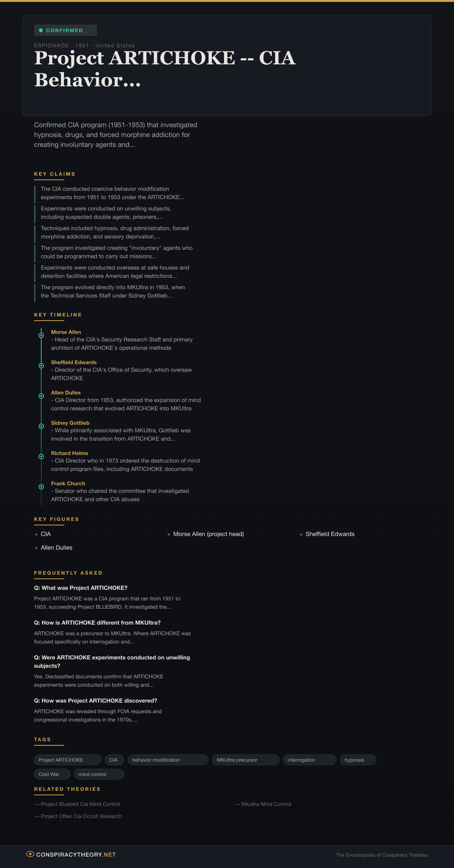This screenshot has width=454, height=868.
Task: Select the Allen Dulles timeline marker
Action: (x=41, y=396)
